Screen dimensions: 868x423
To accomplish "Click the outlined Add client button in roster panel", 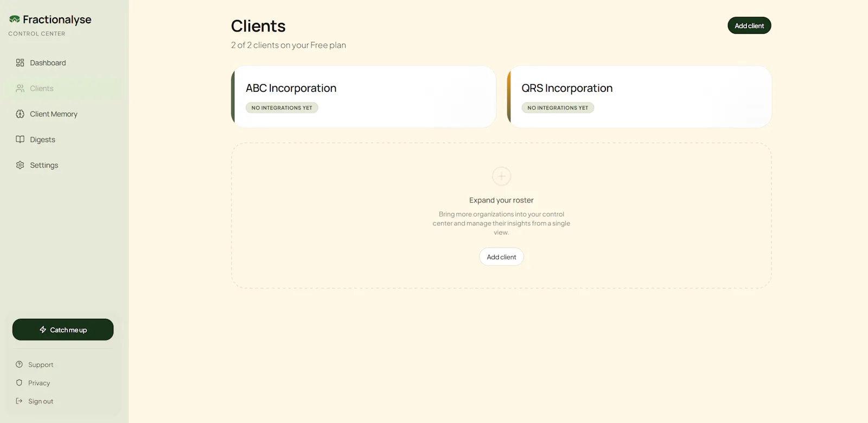I will [x=501, y=257].
